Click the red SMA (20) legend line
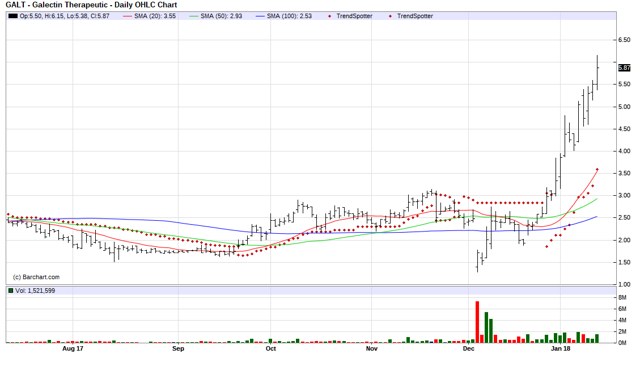 tap(128, 16)
